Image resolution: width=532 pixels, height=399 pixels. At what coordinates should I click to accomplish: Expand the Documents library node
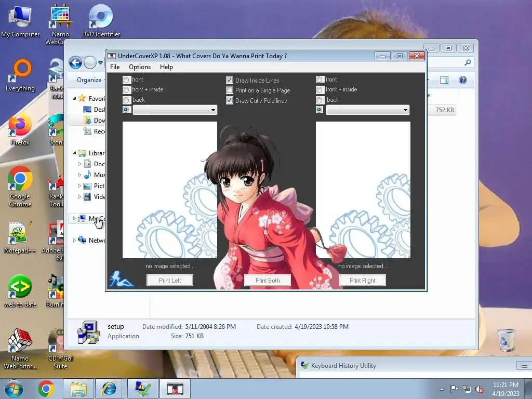click(79, 164)
